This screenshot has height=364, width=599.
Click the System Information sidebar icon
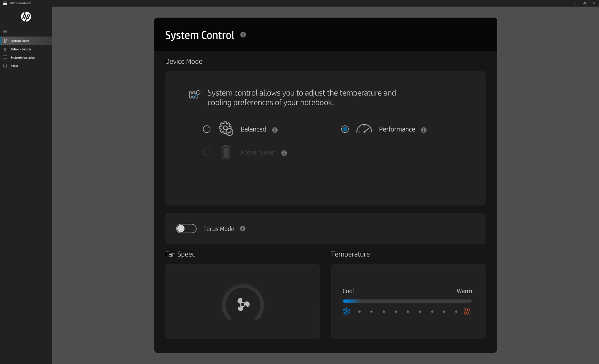point(5,57)
